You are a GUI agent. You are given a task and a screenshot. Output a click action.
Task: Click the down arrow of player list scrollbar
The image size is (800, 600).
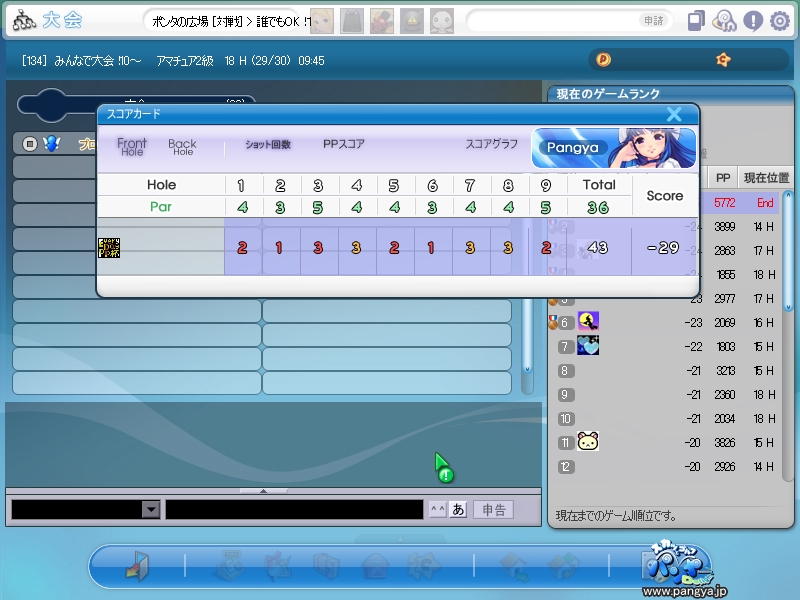point(528,368)
